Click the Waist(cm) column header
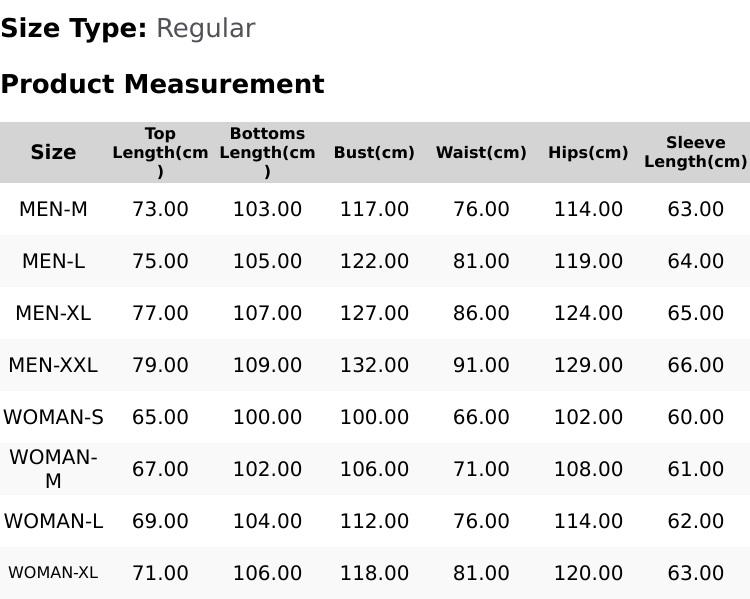 [481, 152]
